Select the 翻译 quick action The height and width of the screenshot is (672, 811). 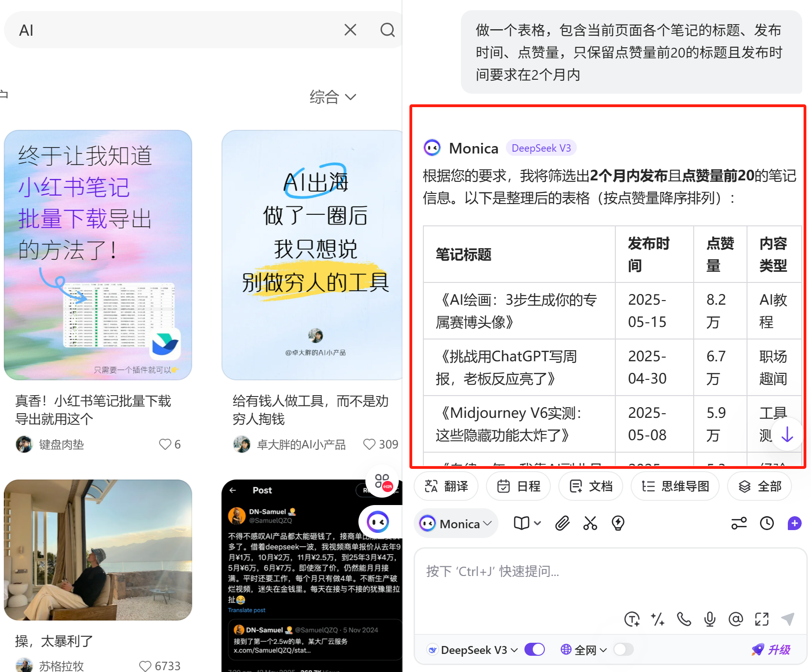point(447,486)
